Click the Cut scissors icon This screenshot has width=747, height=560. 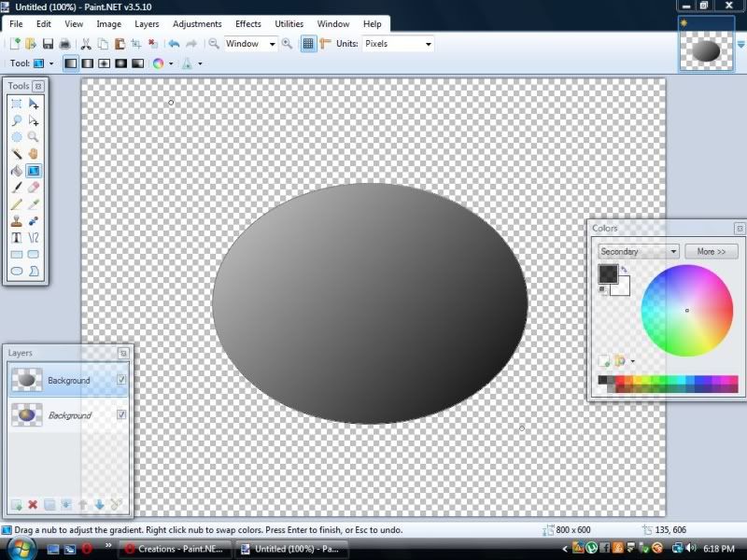tap(86, 44)
